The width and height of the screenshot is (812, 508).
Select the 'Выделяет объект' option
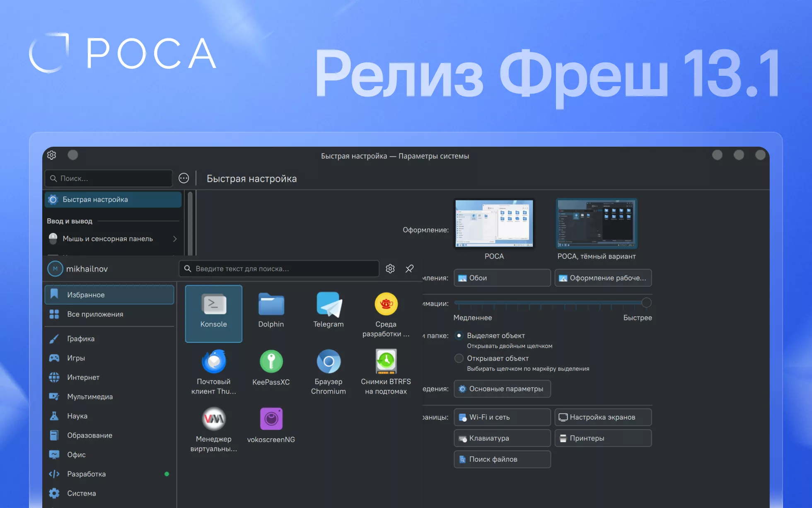459,336
